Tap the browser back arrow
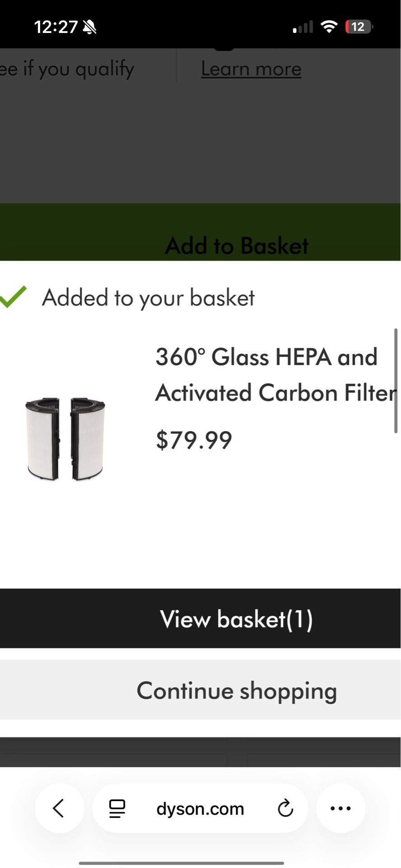 59,808
